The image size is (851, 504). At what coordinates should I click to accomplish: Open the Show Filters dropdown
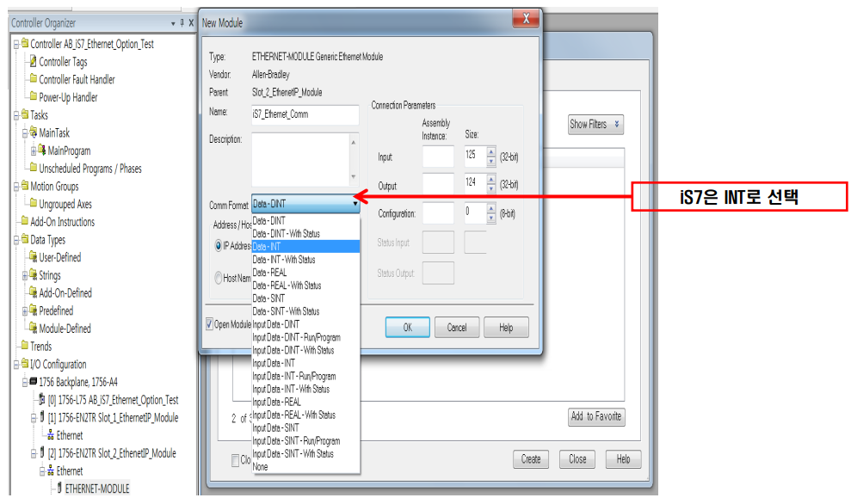pyautogui.click(x=595, y=125)
